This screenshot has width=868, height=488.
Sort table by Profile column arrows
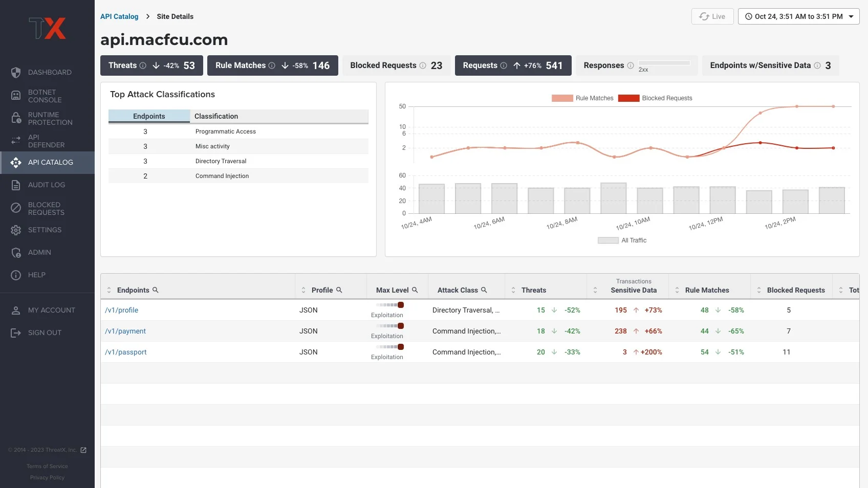coord(303,290)
